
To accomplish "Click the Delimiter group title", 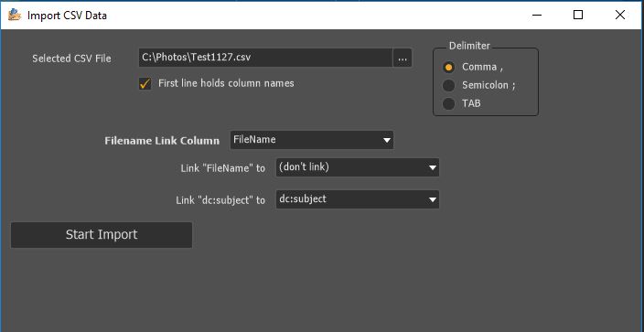I will pyautogui.click(x=469, y=46).
